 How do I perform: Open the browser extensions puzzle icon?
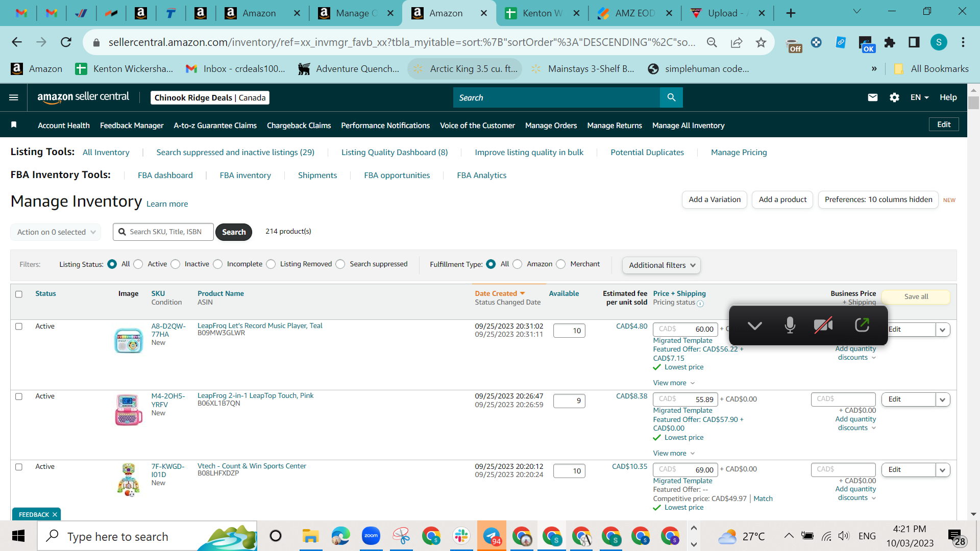pyautogui.click(x=890, y=42)
